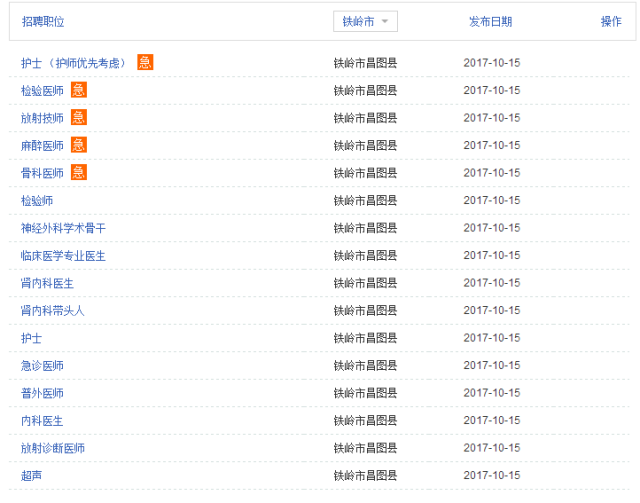This screenshot has height=503, width=640.
Task: Select the 肾内科带头人 position link
Action: [x=53, y=311]
